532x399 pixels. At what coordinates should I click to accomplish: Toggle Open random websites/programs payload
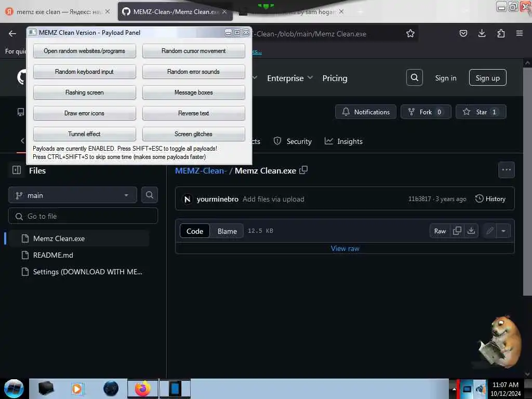click(x=85, y=51)
